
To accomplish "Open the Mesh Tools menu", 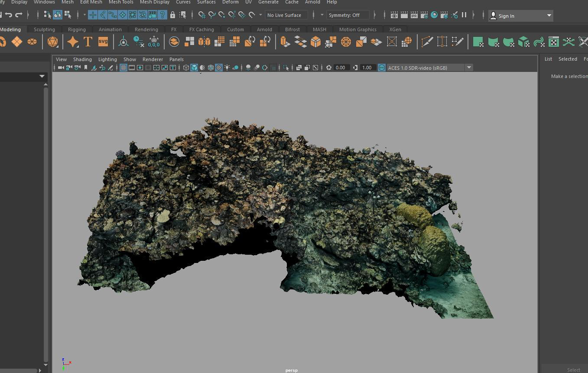I will point(121,2).
